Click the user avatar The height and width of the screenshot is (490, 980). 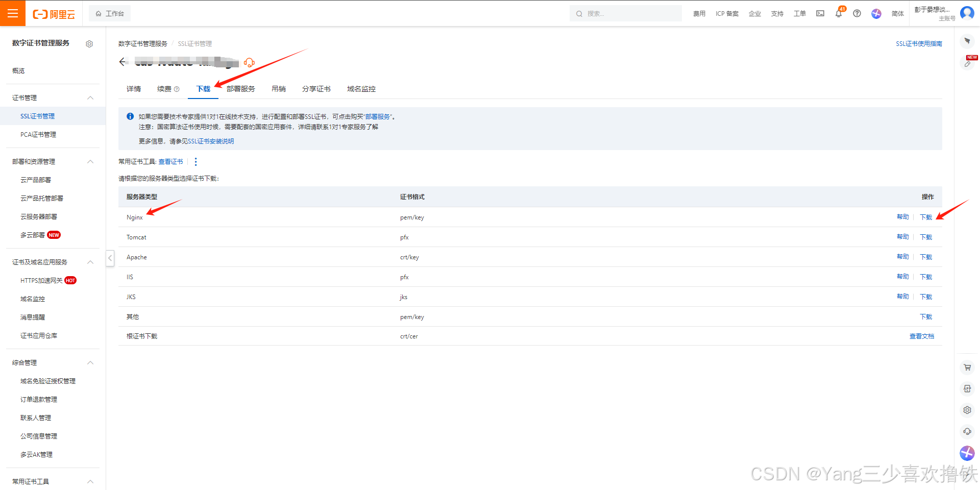coord(967,13)
